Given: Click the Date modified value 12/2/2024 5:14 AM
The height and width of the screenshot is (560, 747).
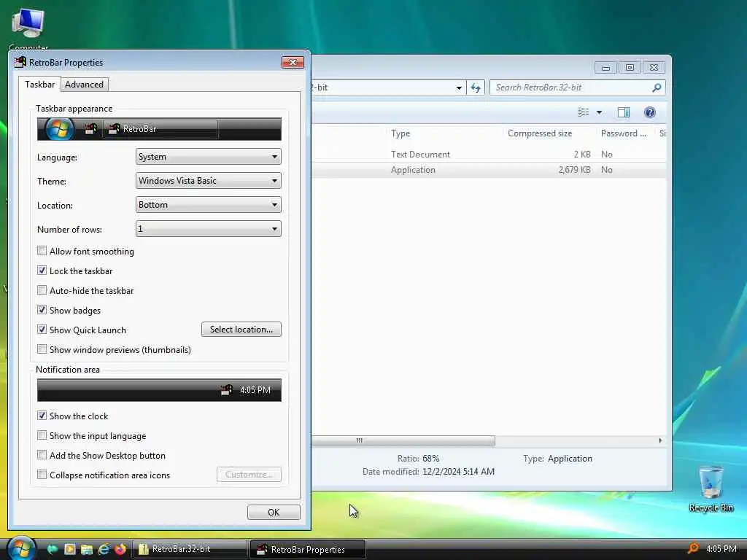Looking at the screenshot, I should tap(458, 472).
